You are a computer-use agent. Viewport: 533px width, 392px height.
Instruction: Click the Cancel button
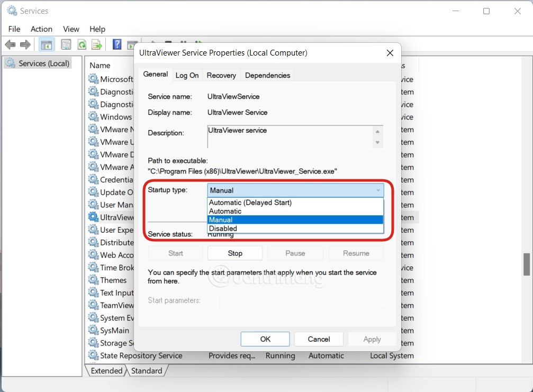(319, 339)
